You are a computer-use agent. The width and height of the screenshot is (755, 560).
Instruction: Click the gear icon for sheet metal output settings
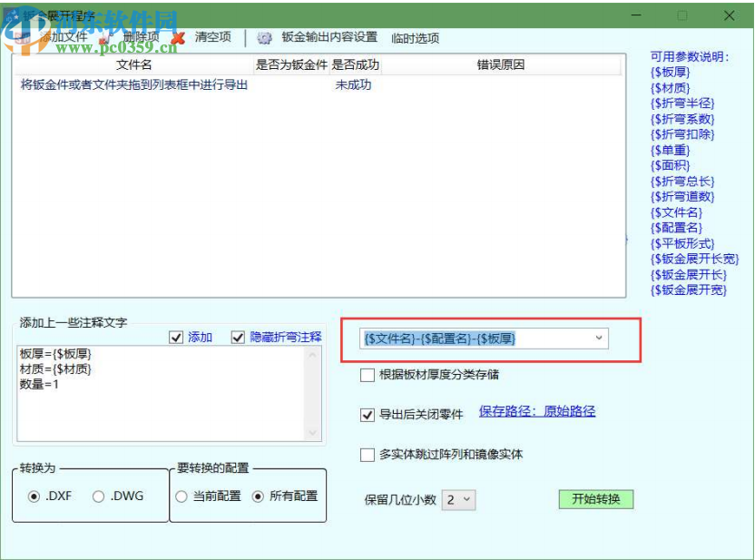[264, 38]
